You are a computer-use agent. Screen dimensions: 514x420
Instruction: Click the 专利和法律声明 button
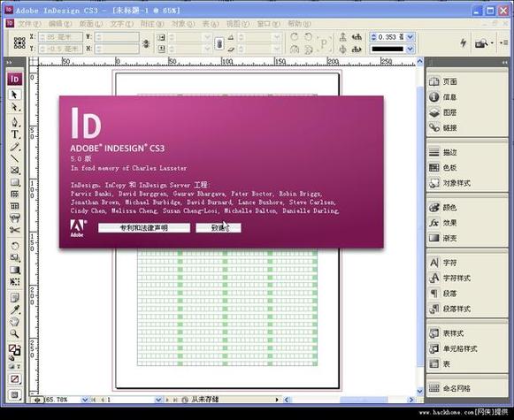[x=144, y=228]
